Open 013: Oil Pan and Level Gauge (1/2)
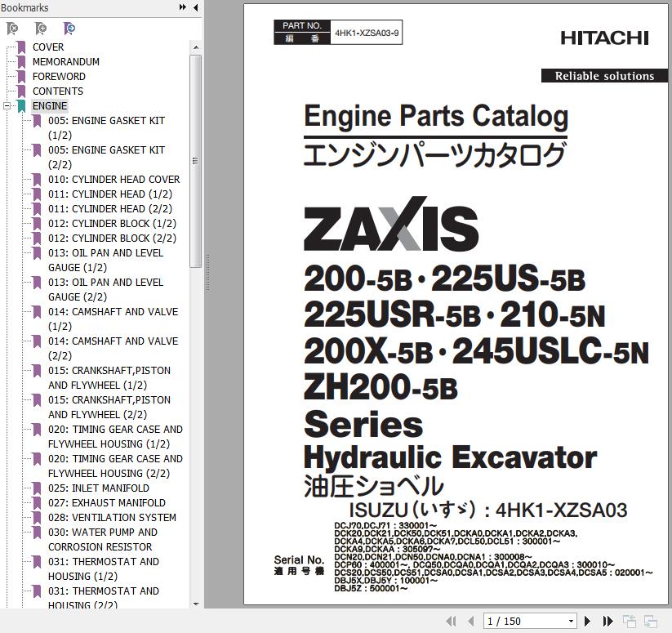Screen dimensions: 672x633 106,261
